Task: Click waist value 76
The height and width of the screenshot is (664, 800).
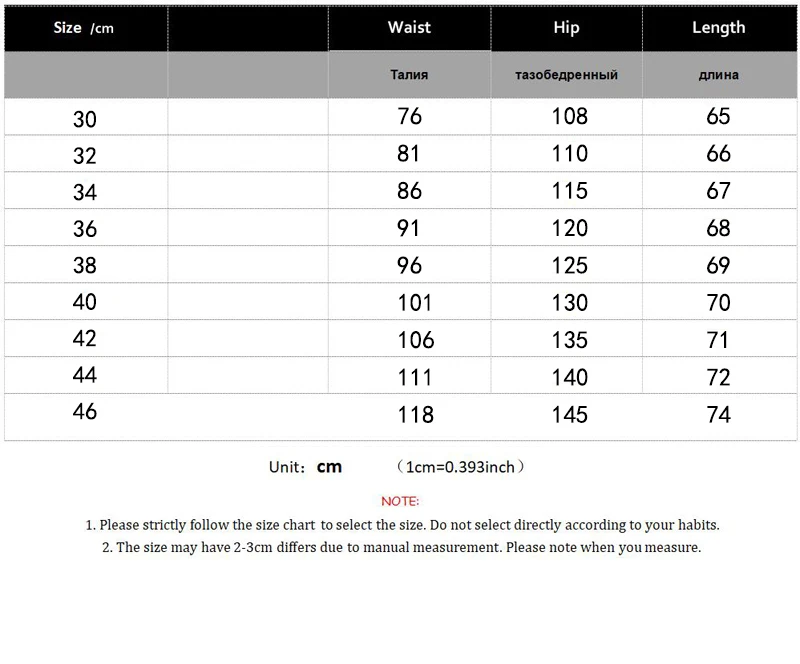Action: point(409,117)
